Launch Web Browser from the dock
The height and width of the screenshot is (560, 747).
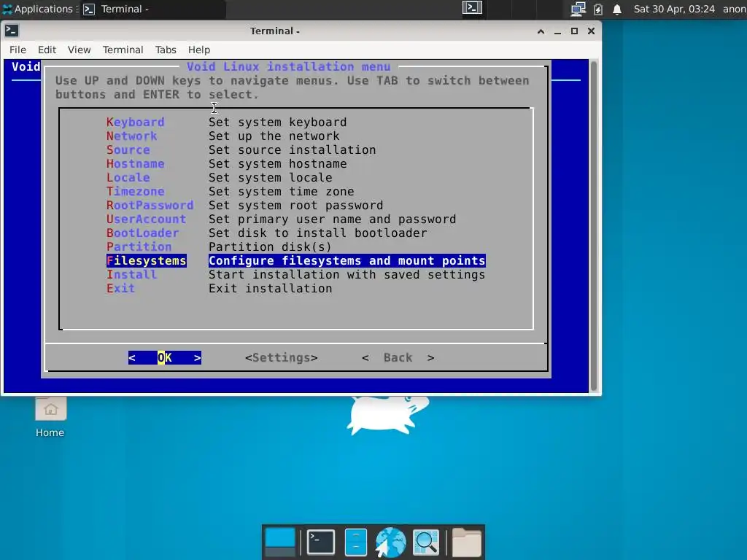tap(391, 542)
